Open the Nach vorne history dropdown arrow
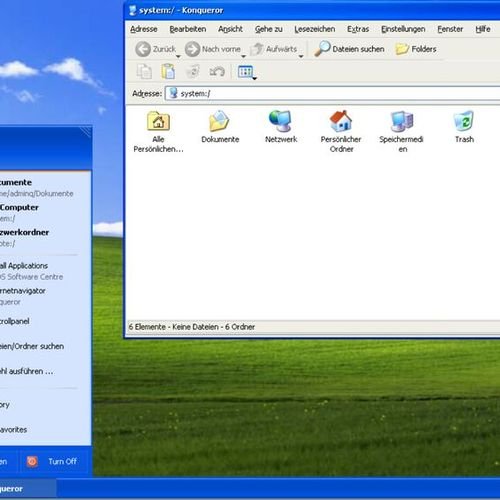The height and width of the screenshot is (500, 500). pyautogui.click(x=244, y=56)
